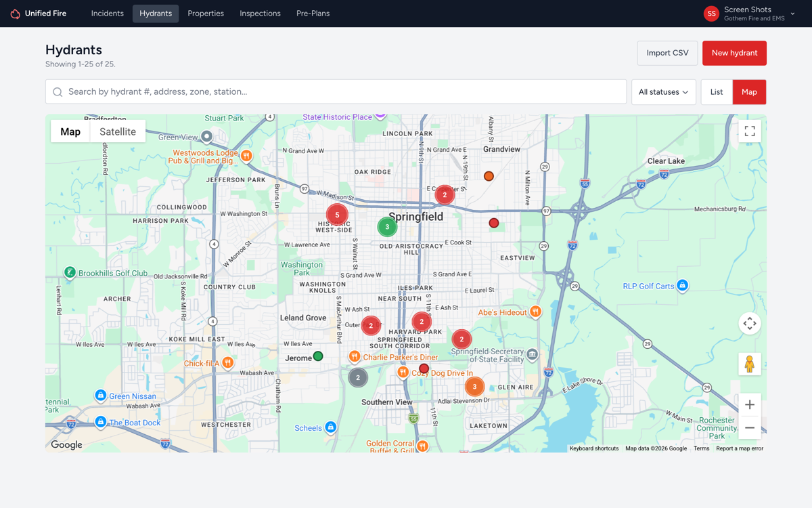Expand the Screen Shots account menu chevron

point(792,14)
